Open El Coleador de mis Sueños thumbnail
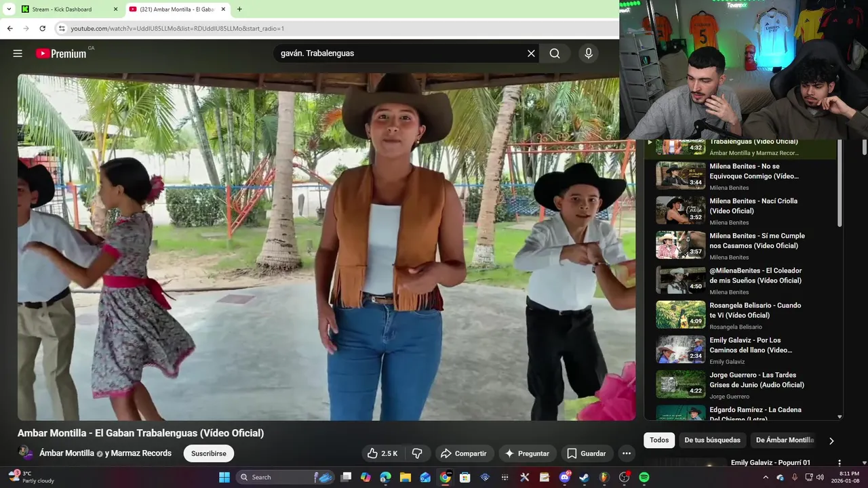This screenshot has height=488, width=868. pos(680,280)
